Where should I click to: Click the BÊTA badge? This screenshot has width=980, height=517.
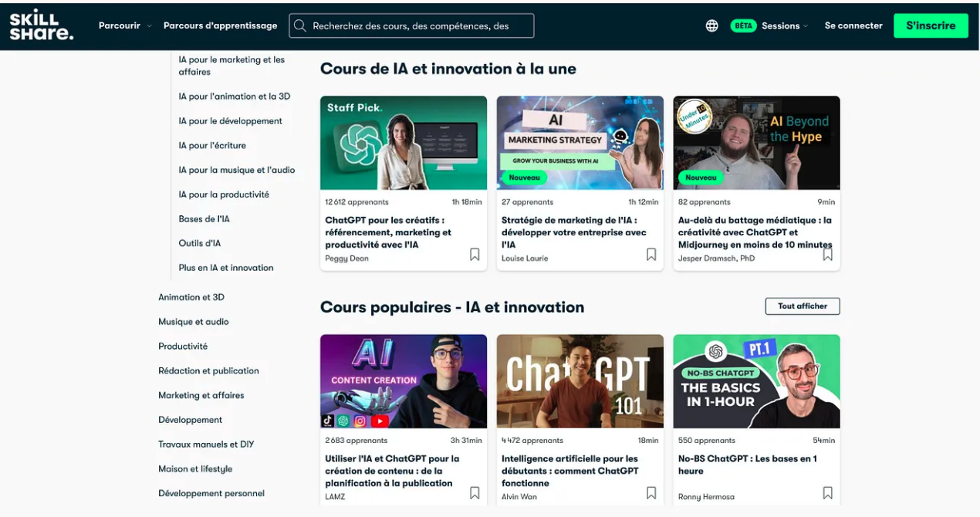(x=743, y=25)
